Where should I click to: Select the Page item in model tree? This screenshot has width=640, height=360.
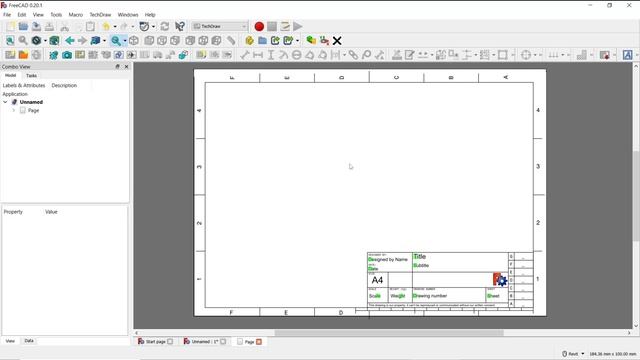(x=33, y=110)
